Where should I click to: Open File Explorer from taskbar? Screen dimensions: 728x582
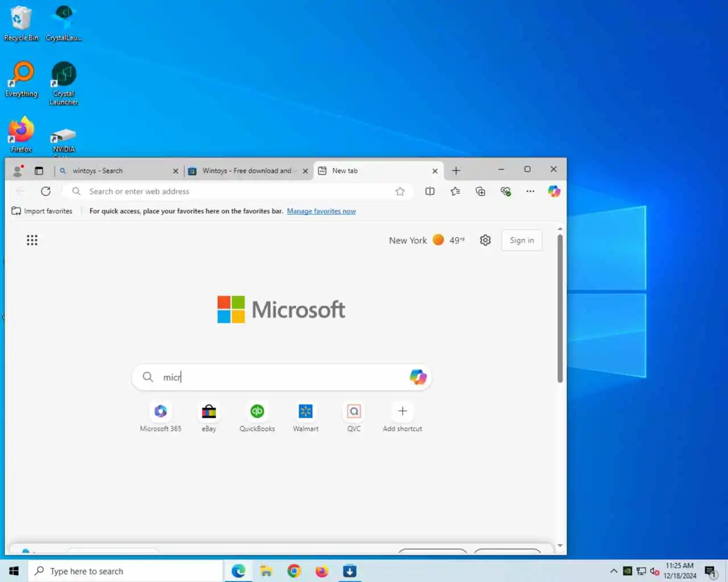click(266, 571)
